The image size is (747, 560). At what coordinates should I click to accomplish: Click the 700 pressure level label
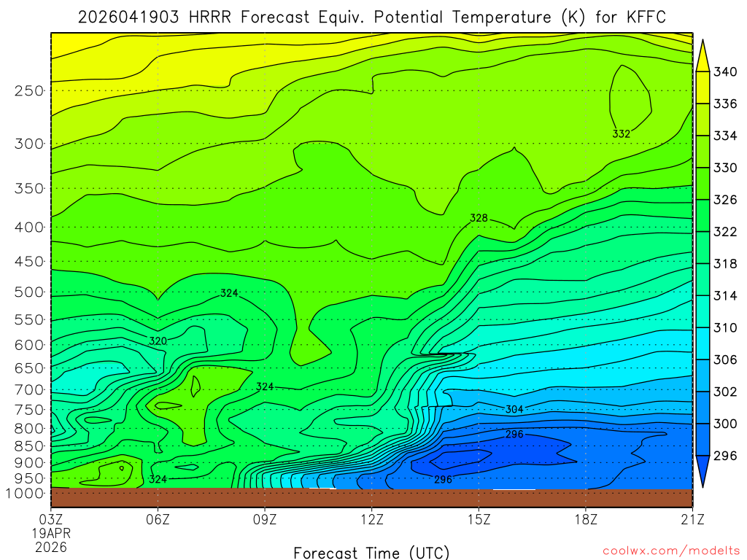tap(29, 390)
